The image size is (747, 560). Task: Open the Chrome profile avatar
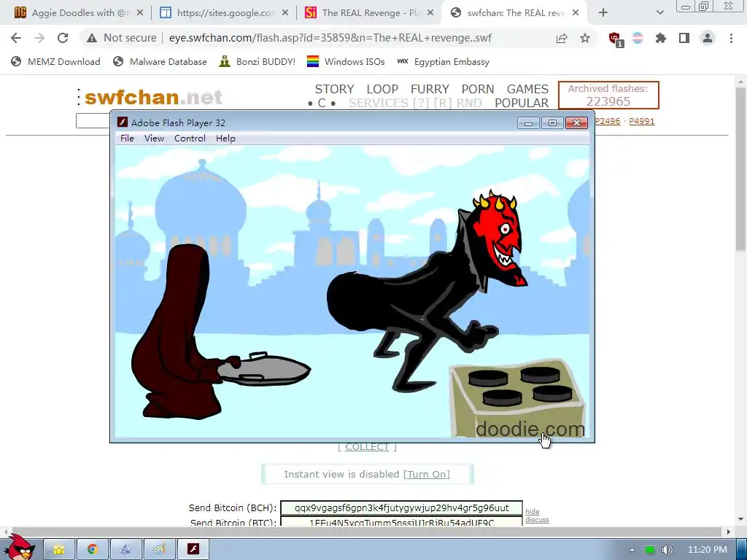[708, 38]
